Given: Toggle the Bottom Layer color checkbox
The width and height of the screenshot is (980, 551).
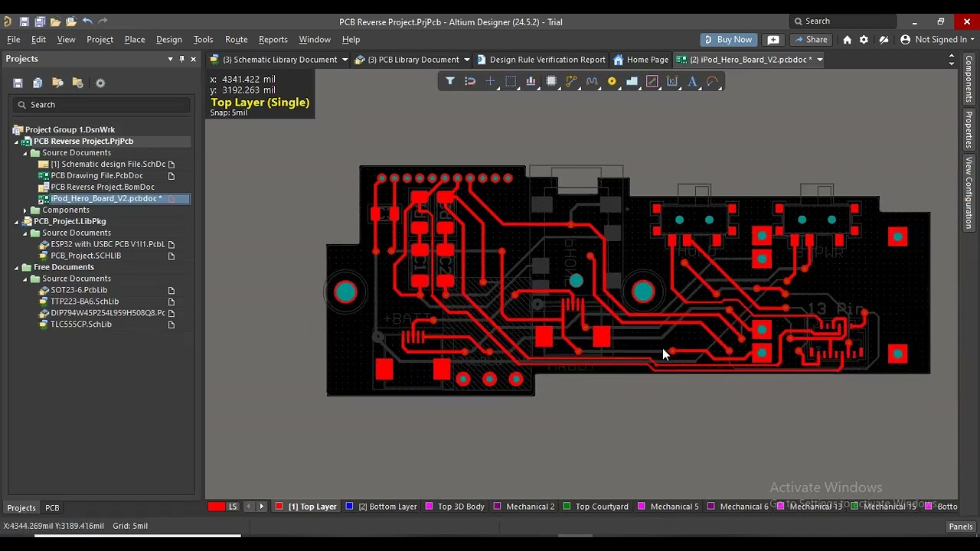Looking at the screenshot, I should click(349, 507).
